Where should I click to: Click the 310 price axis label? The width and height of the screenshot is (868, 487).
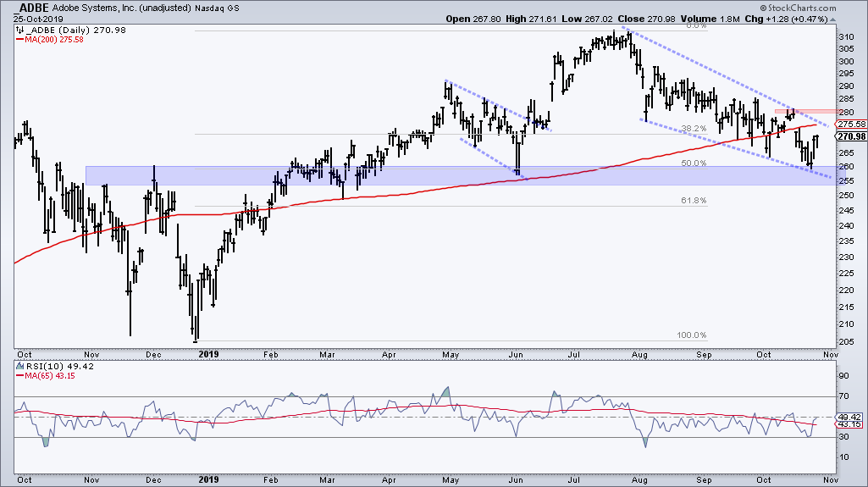pos(846,37)
